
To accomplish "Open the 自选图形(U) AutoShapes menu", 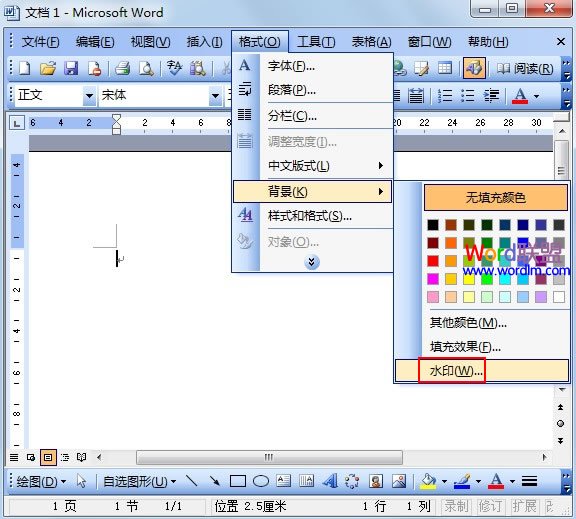I will point(139,481).
